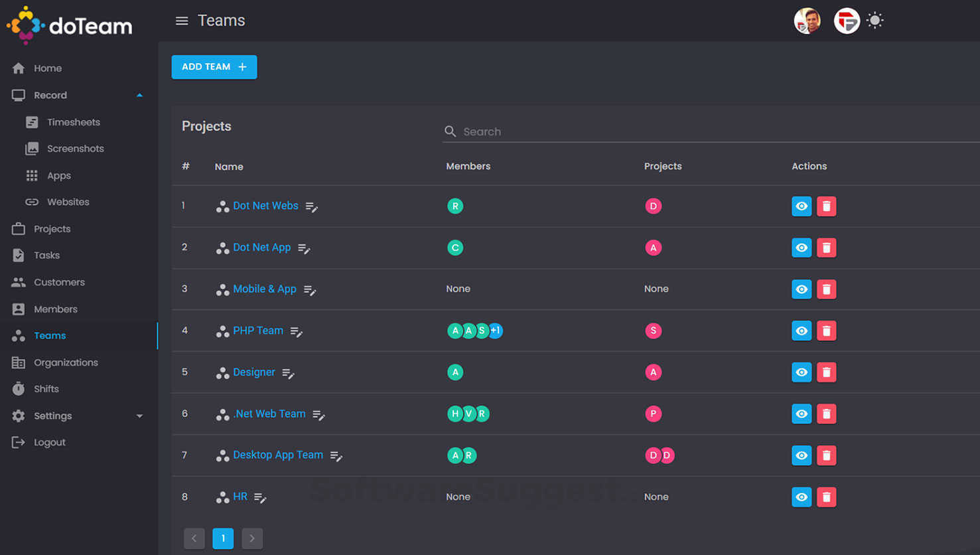View the Dot Net App team details
980x555 pixels.
802,248
